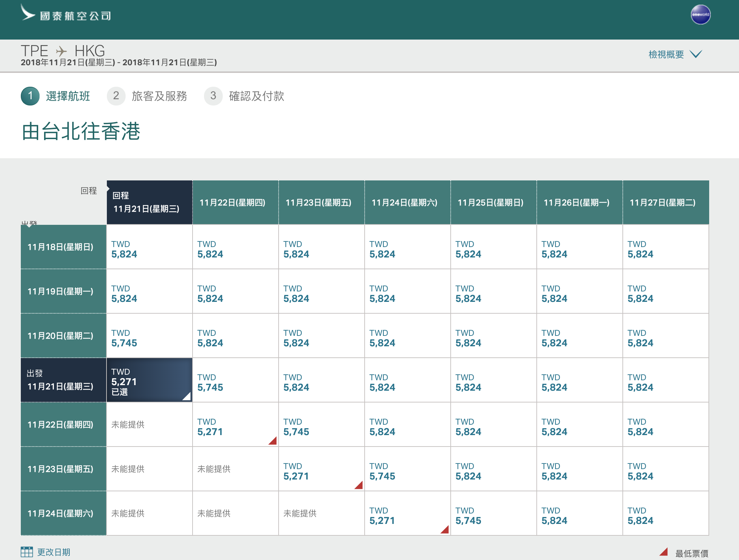Expand the 檢視概要 summary chevron
The image size is (739, 560).
[x=696, y=54]
